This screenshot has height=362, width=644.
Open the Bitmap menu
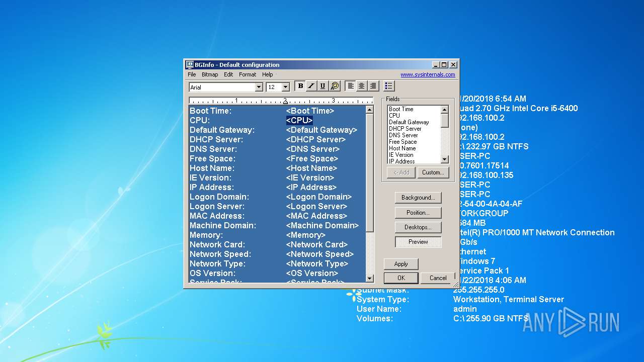click(210, 74)
